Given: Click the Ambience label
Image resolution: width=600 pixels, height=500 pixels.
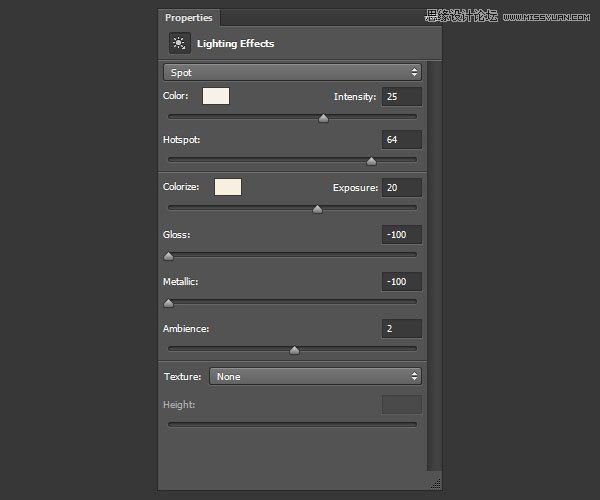Looking at the screenshot, I should 186,329.
